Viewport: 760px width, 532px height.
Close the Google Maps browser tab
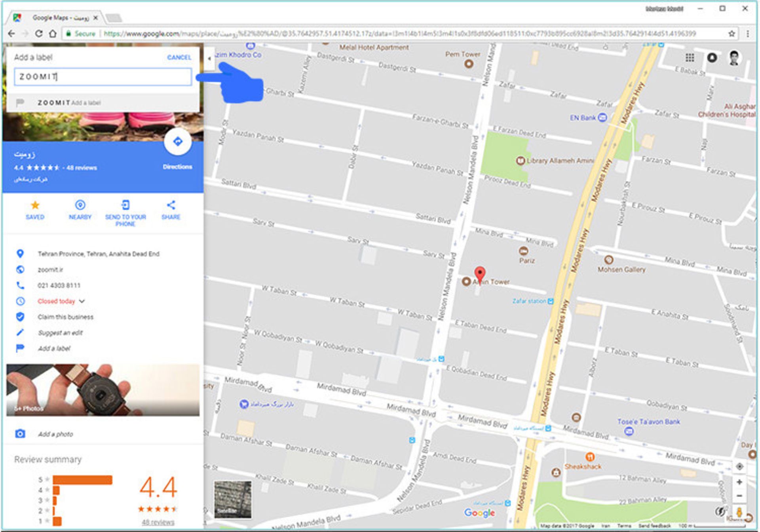(x=95, y=18)
